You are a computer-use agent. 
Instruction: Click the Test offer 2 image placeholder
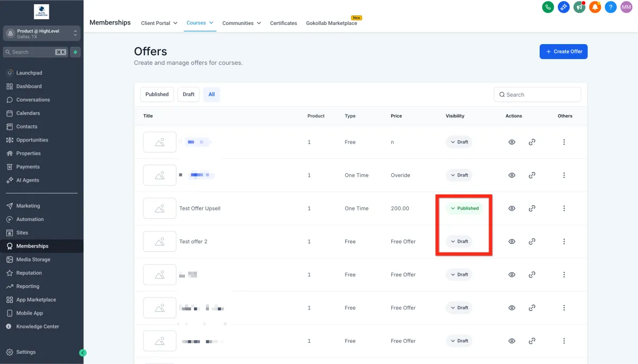click(x=159, y=241)
